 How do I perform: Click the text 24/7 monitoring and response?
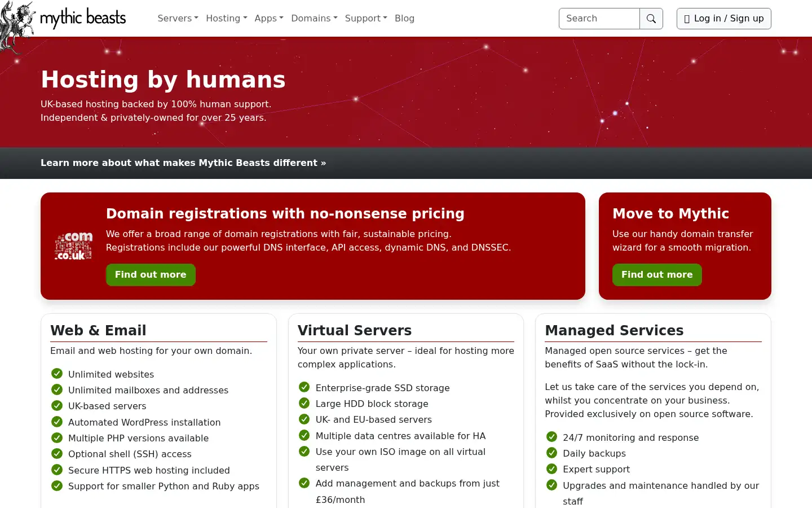(x=630, y=437)
